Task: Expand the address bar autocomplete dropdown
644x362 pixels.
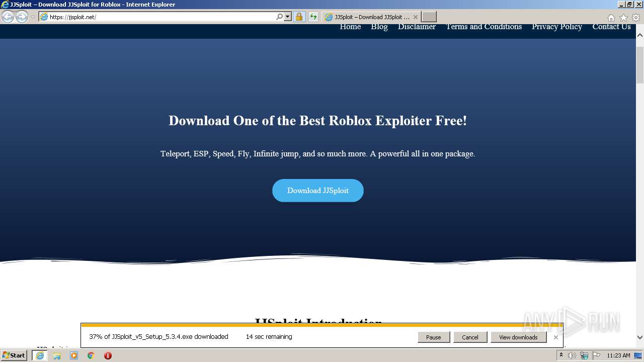Action: point(288,17)
